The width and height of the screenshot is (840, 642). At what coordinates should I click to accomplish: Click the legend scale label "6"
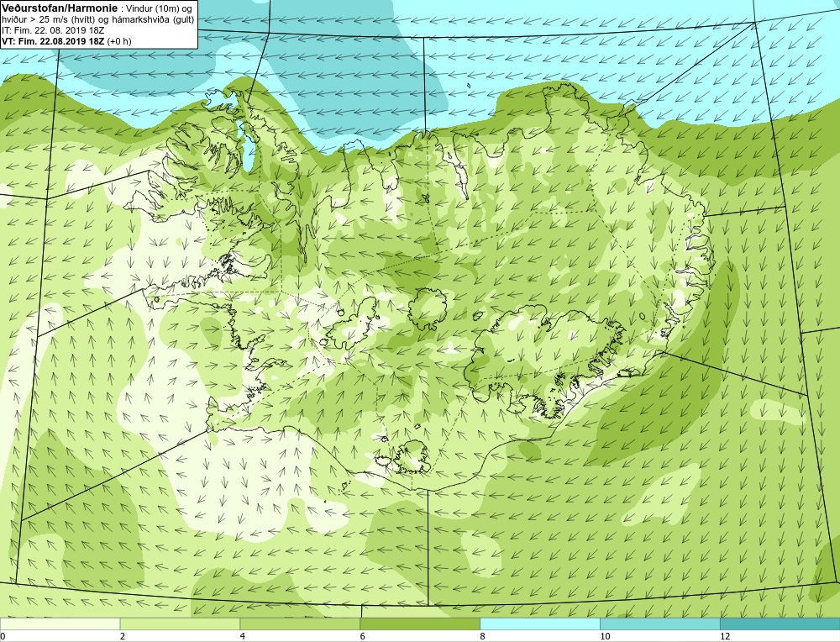pos(363,636)
